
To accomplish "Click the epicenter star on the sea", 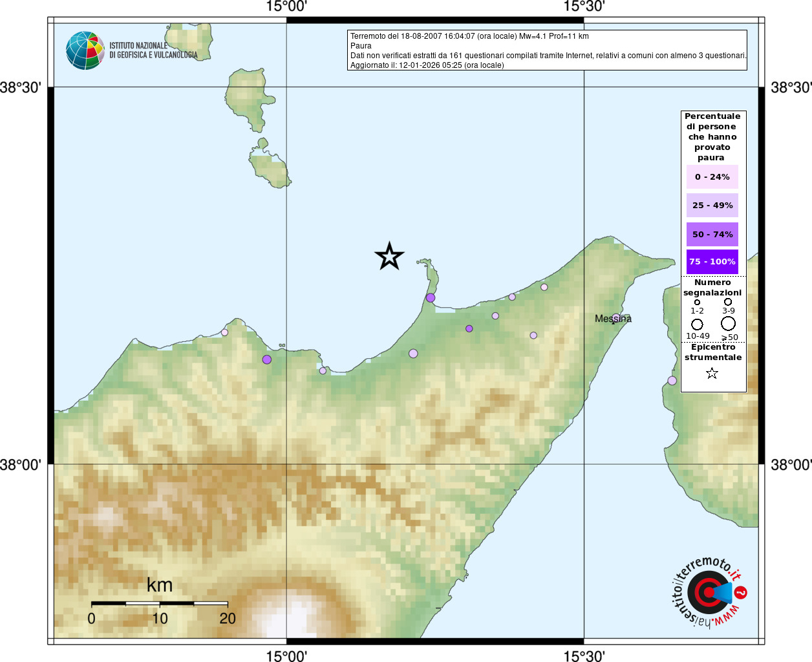I will click(389, 257).
